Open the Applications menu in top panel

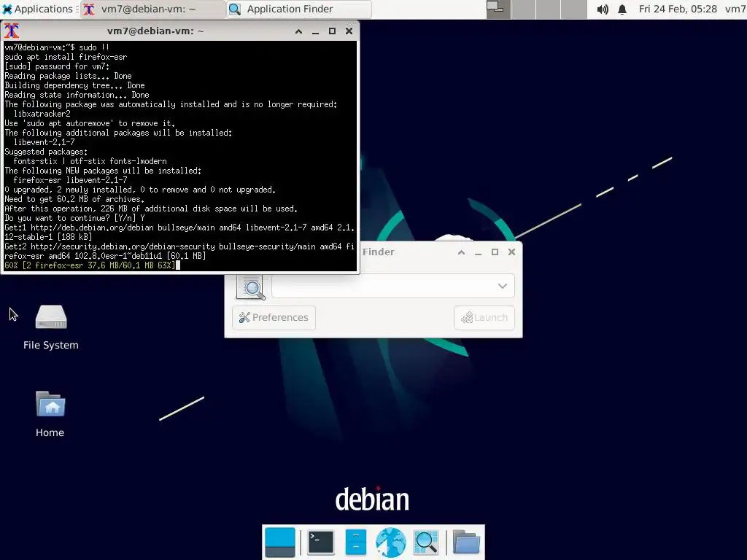pos(39,9)
